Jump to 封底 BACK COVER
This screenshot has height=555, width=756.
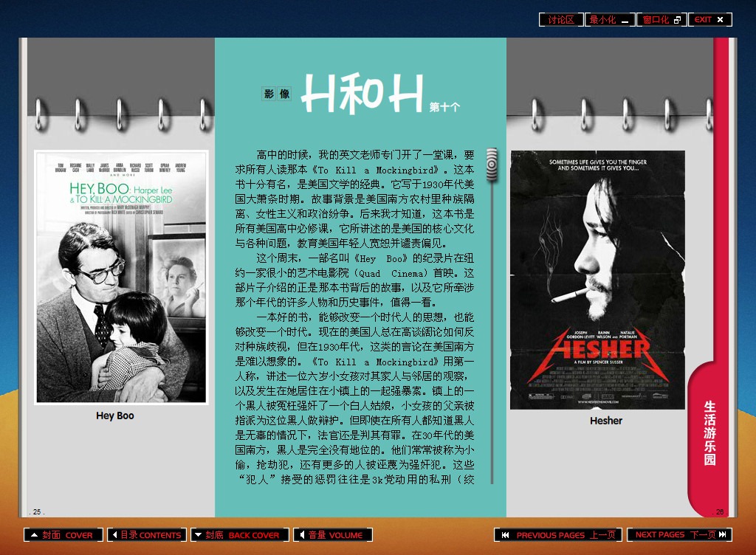[x=240, y=535]
